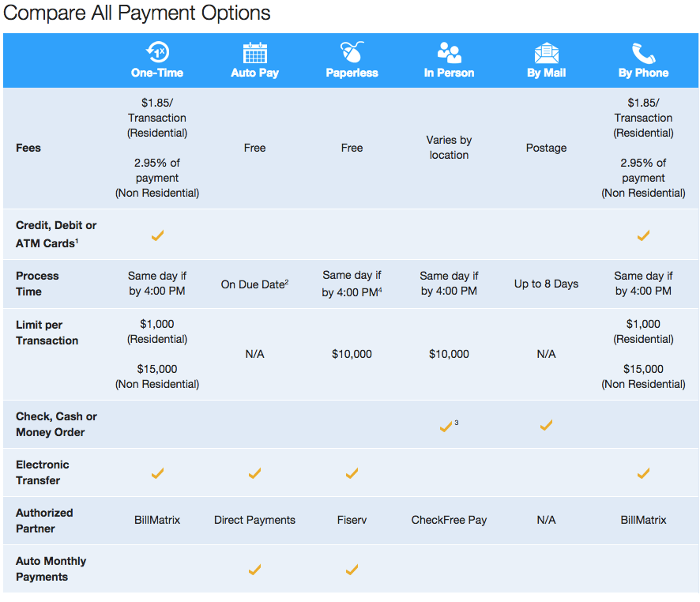700x602 pixels.
Task: Select the One-Time payment clock icon
Action: [x=156, y=49]
